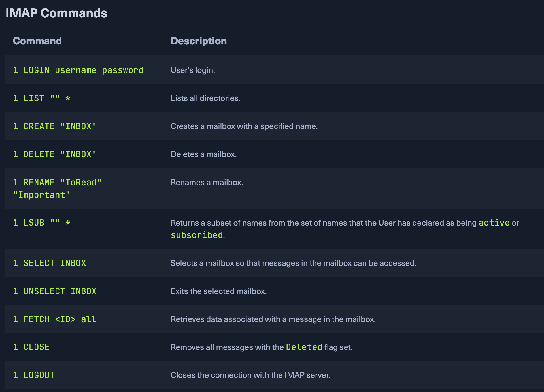Click the highlighted word "subscribed"

tap(197, 235)
